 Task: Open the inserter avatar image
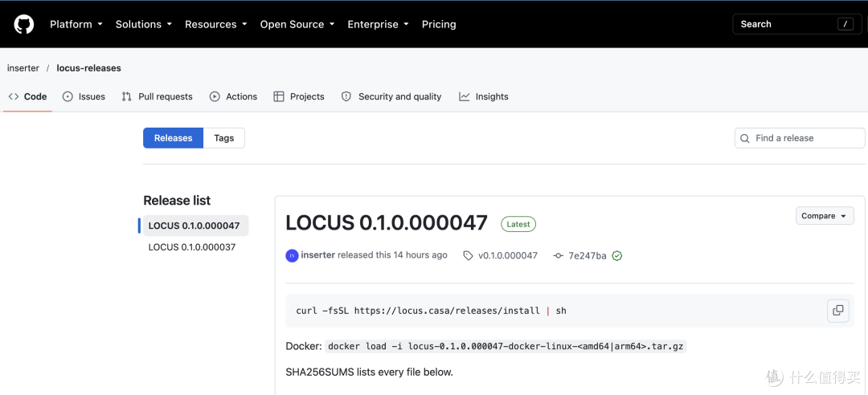(292, 255)
